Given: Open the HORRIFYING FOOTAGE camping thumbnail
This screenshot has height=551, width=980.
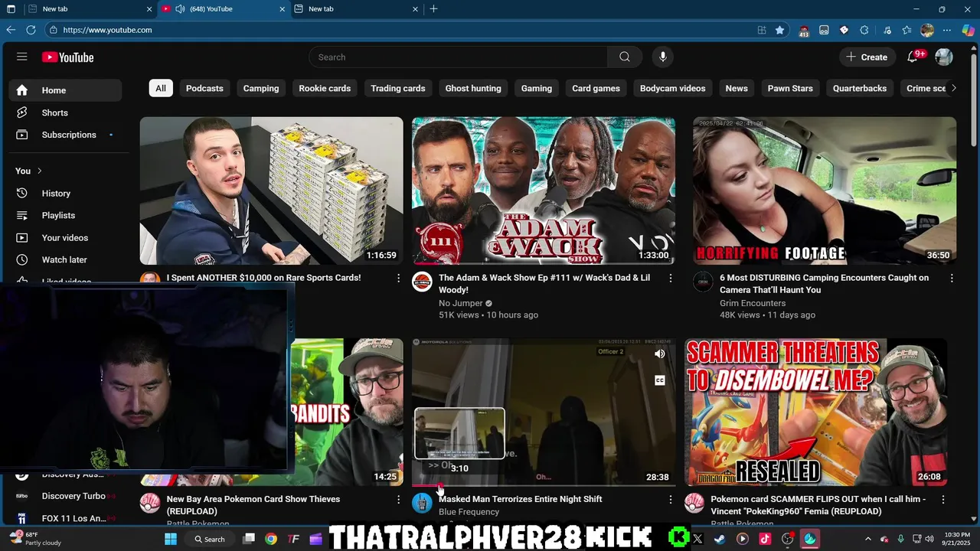Looking at the screenshot, I should click(x=825, y=191).
